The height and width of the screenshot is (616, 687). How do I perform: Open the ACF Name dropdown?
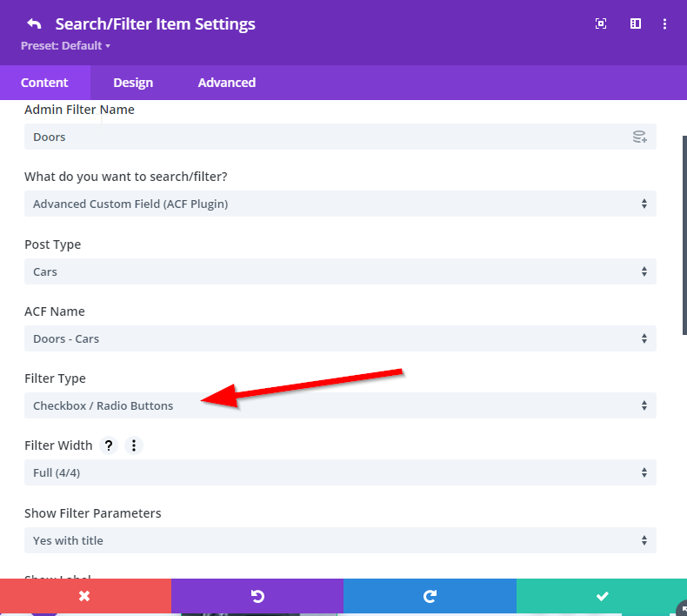point(340,338)
